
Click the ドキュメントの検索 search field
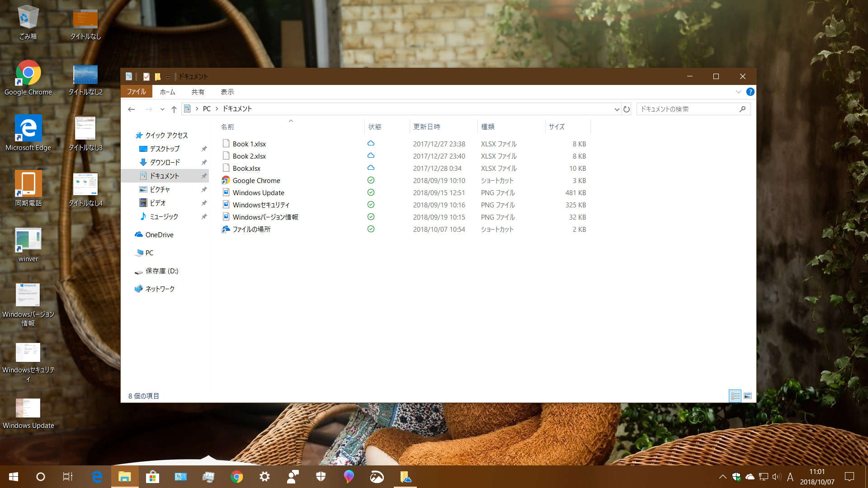[687, 109]
